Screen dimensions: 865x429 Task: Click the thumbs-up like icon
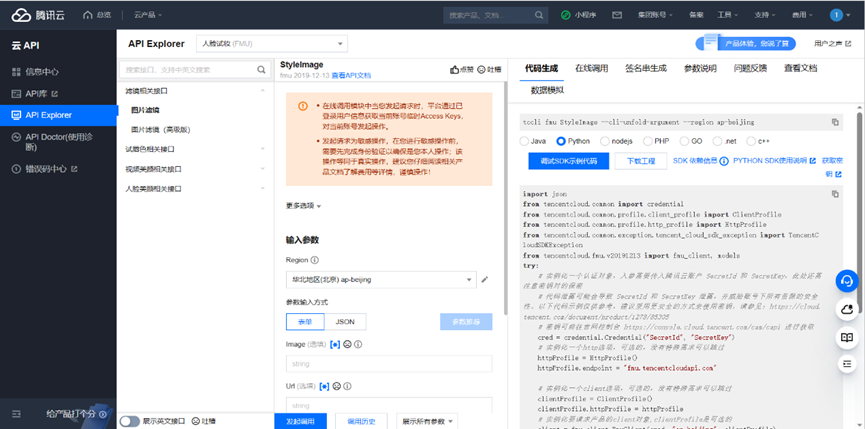[x=455, y=70]
